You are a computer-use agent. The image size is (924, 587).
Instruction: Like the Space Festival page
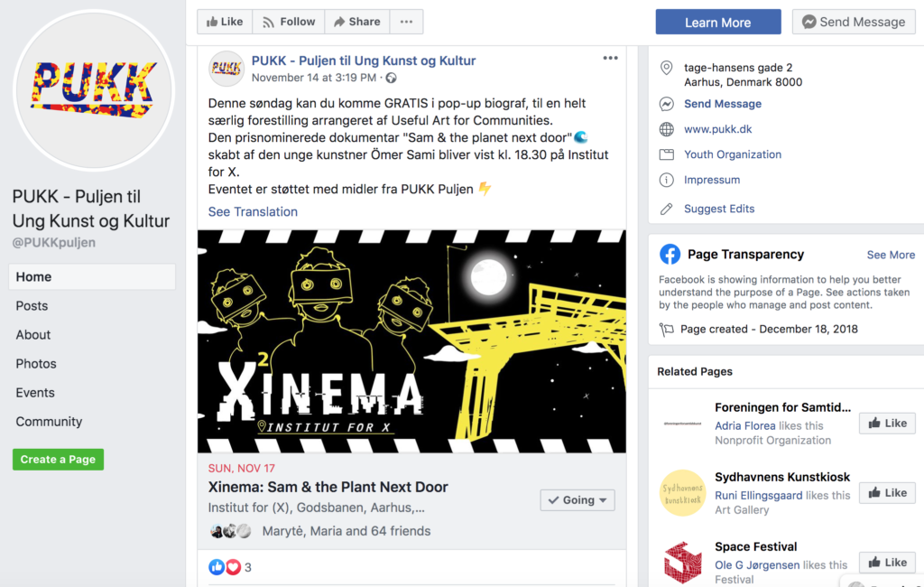tap(887, 563)
